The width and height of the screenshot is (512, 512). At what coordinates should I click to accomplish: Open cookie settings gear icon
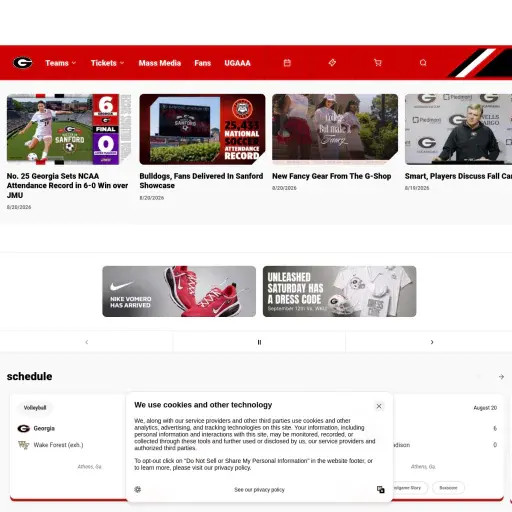click(138, 489)
